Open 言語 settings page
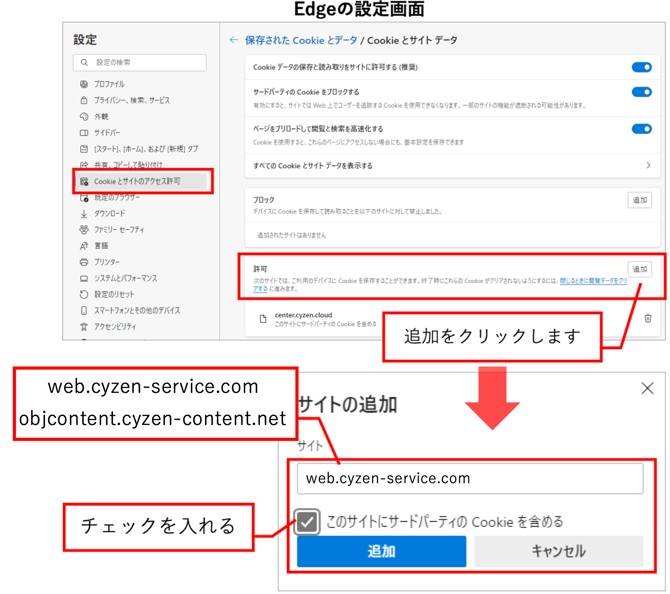This screenshot has width=670, height=594. click(x=101, y=246)
